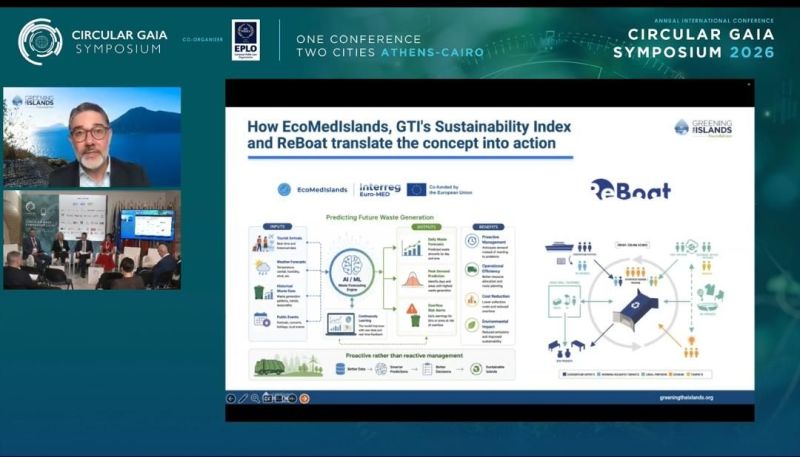Click the Better Data database icon
Screen dimensions: 800x457
point(340,369)
